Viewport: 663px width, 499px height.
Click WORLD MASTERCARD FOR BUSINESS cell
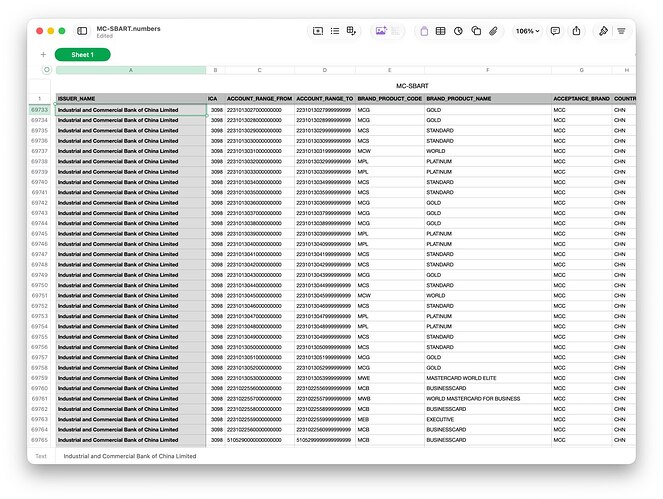(x=488, y=399)
